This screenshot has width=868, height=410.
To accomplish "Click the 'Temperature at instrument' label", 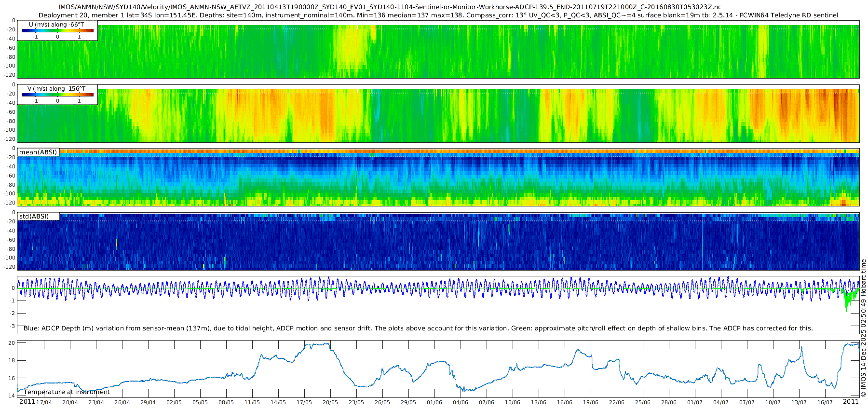I will tap(67, 392).
